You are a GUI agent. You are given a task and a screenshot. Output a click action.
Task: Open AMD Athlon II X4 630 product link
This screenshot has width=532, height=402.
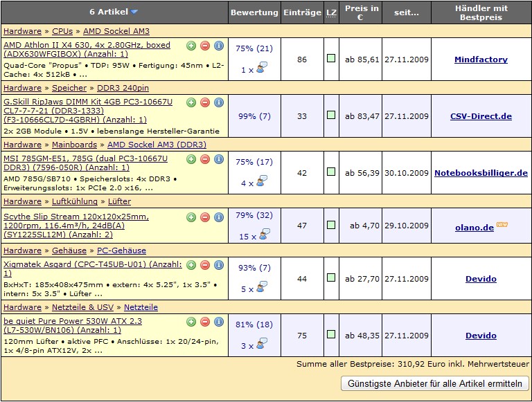(x=87, y=50)
